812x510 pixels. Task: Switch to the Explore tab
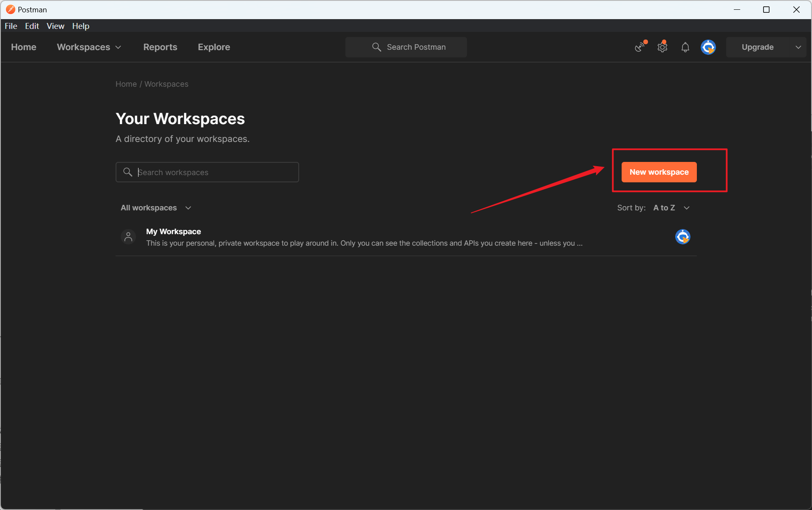pyautogui.click(x=214, y=47)
